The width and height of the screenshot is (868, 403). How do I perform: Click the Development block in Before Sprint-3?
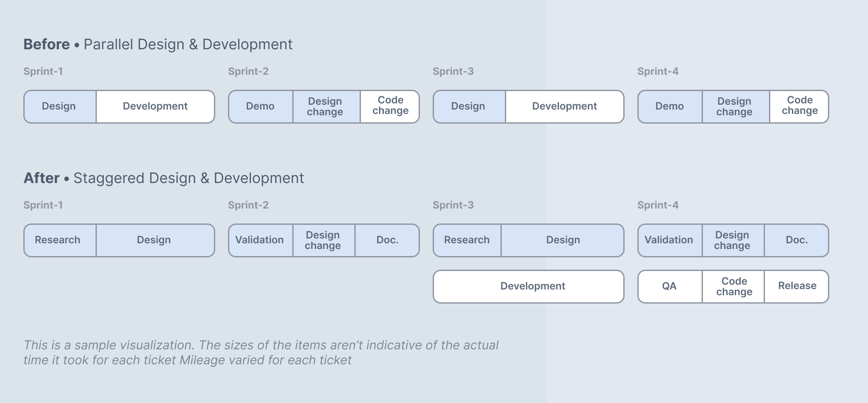[x=565, y=106]
